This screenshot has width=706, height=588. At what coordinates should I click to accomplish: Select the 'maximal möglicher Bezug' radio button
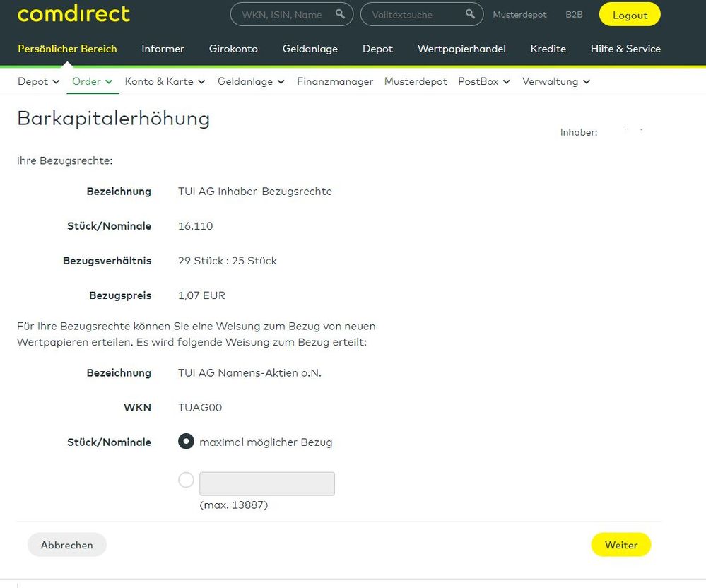(x=186, y=441)
